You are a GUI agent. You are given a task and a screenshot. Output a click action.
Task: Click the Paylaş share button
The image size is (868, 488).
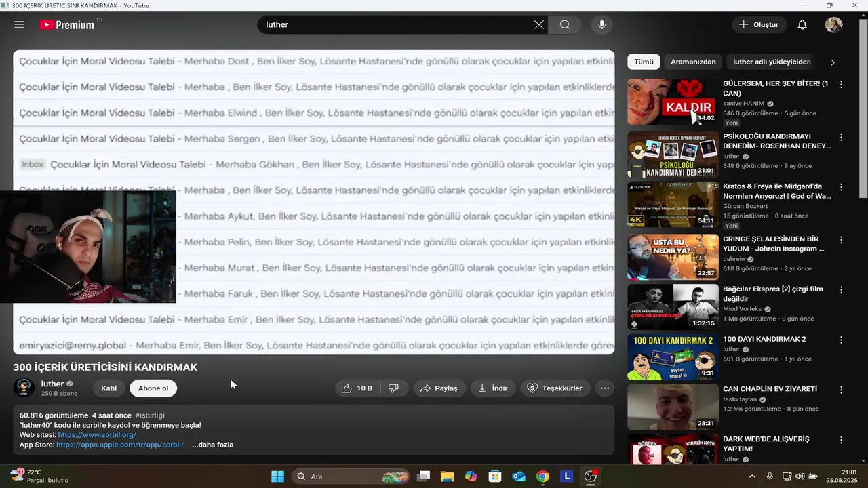tap(439, 388)
